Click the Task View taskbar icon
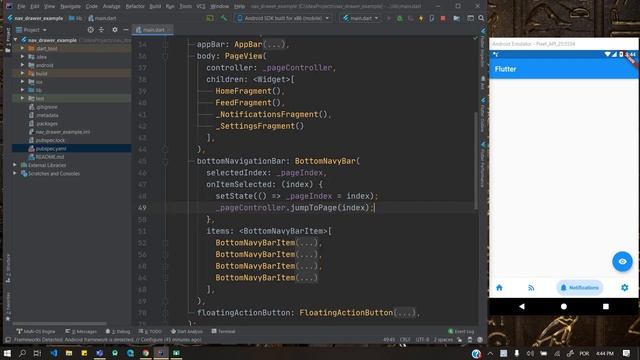This screenshot has width=640, height=360. [38, 353]
